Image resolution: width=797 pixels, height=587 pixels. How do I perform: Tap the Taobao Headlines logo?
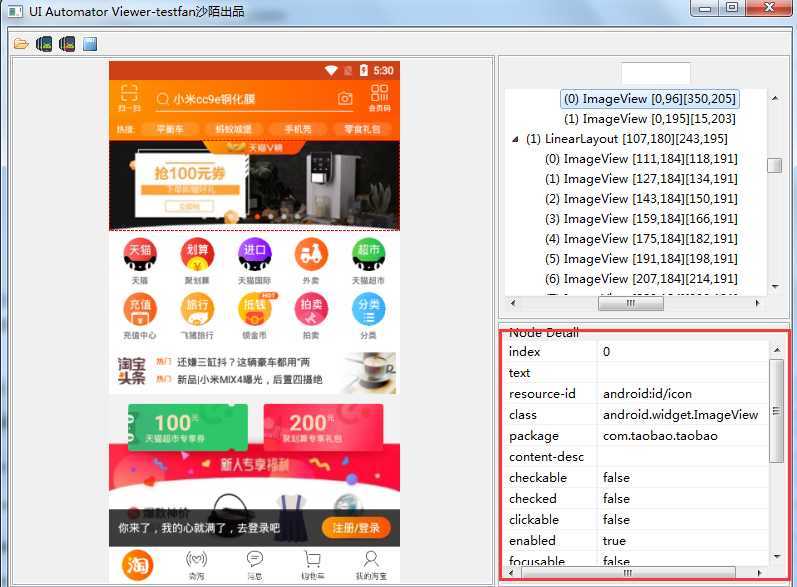click(x=132, y=371)
